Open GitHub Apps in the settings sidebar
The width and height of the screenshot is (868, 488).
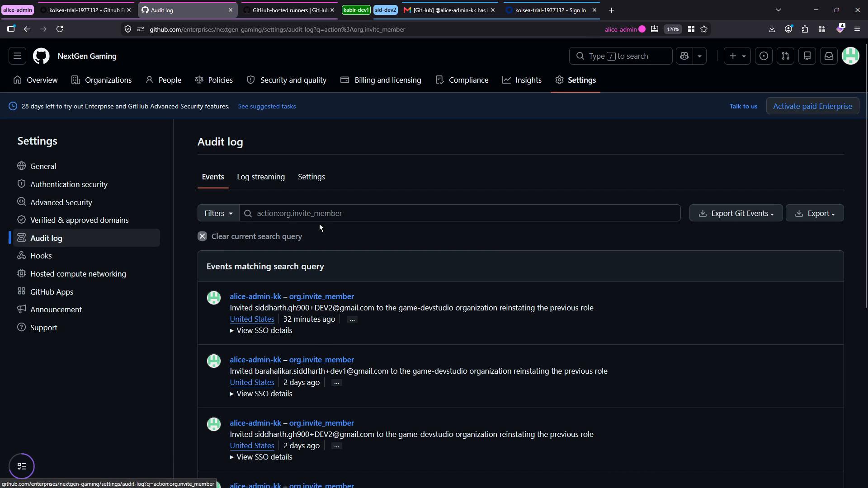[x=52, y=292]
